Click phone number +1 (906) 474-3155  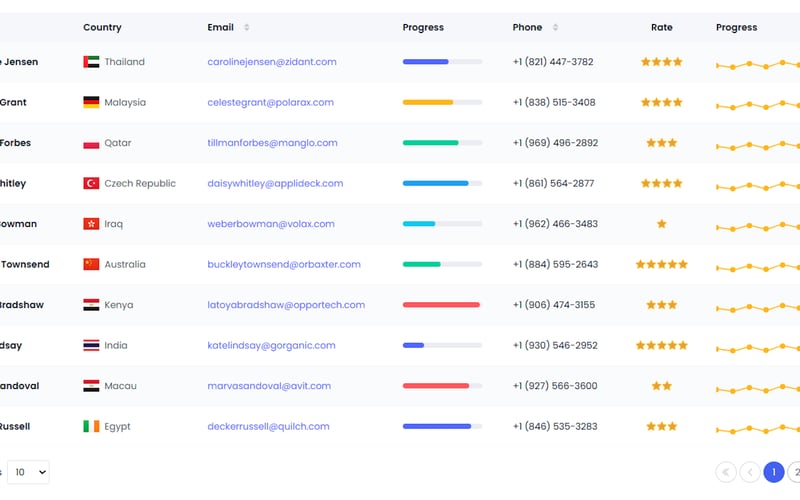point(554,305)
